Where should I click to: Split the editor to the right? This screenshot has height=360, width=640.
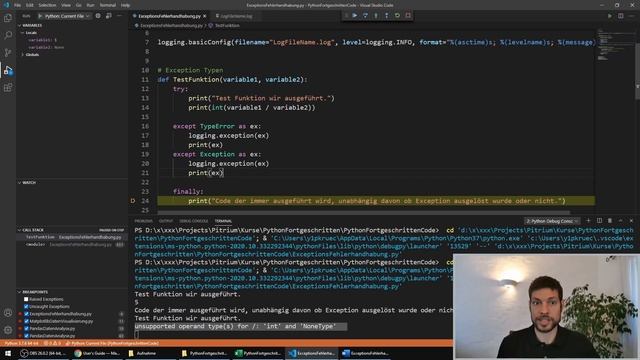tap(620, 16)
